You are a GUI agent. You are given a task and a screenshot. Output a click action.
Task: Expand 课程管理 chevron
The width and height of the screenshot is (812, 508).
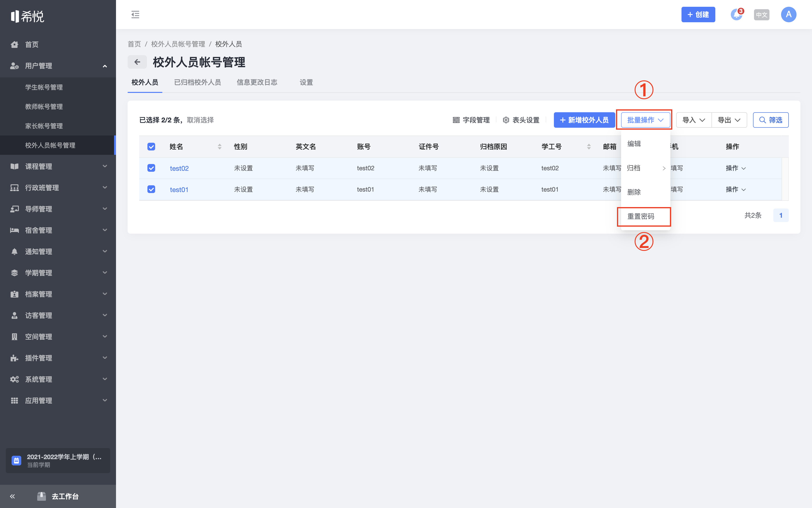[105, 166]
